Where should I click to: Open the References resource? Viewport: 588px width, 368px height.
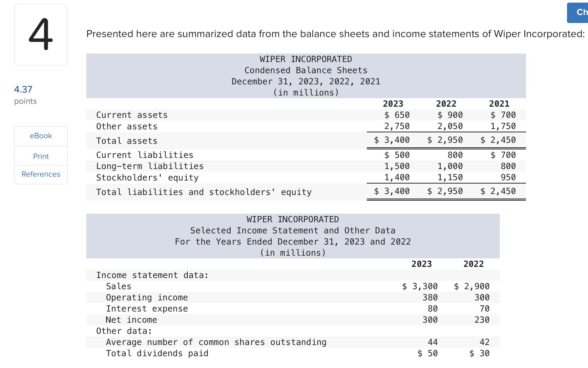tap(41, 174)
